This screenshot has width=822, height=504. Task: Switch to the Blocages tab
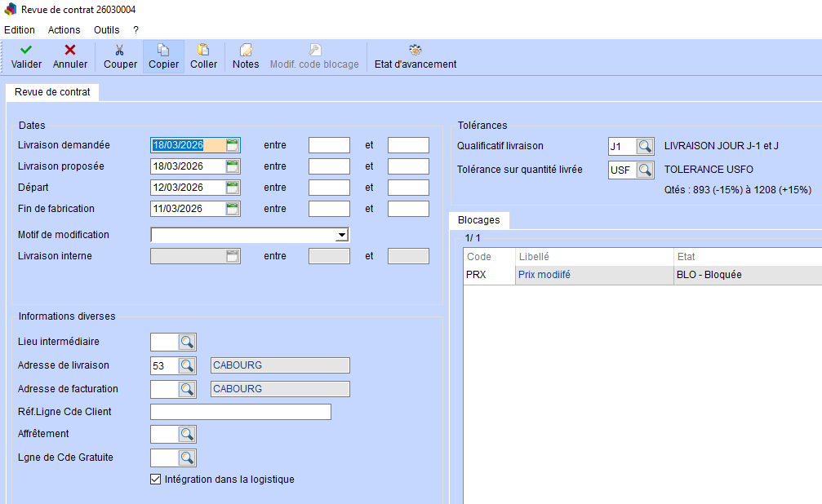pyautogui.click(x=479, y=220)
